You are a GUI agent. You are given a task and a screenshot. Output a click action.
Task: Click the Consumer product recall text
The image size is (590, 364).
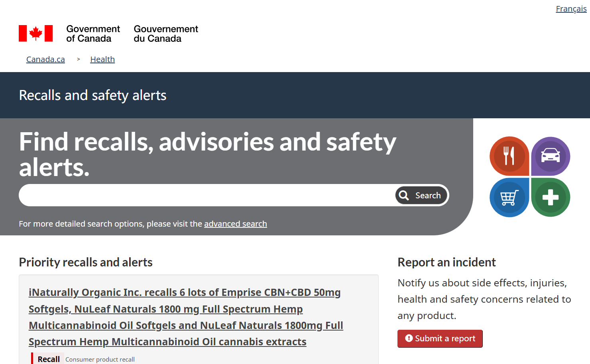click(x=100, y=359)
